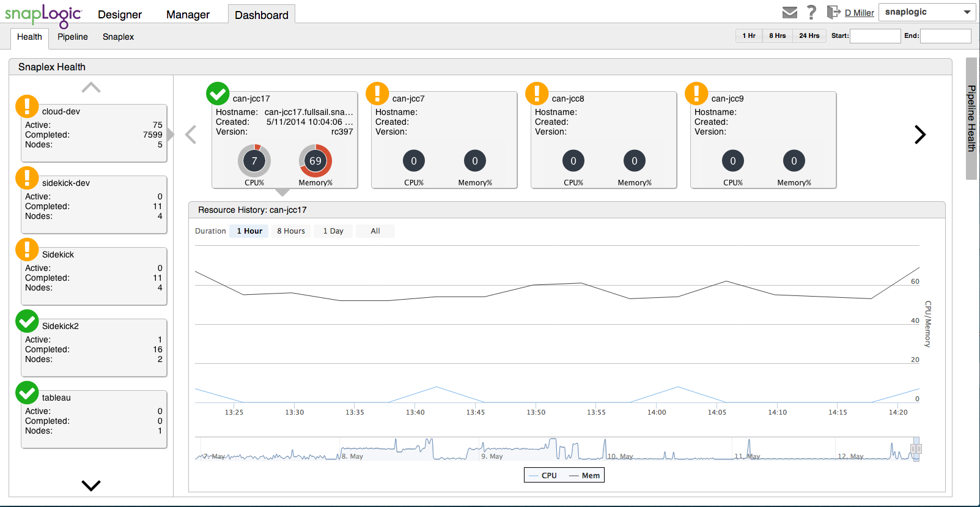Select the Snaplex sub-tab
980x507 pixels.
pos(118,37)
